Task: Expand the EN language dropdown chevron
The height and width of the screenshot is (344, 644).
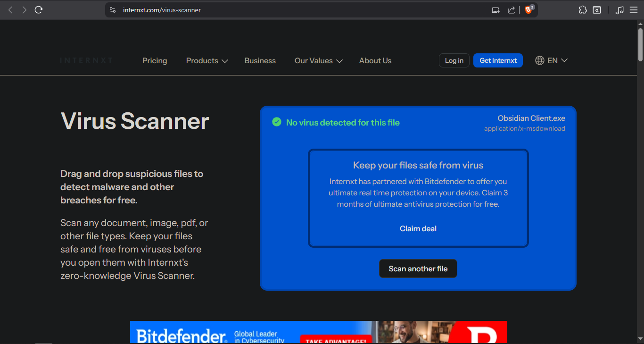Action: tap(564, 60)
